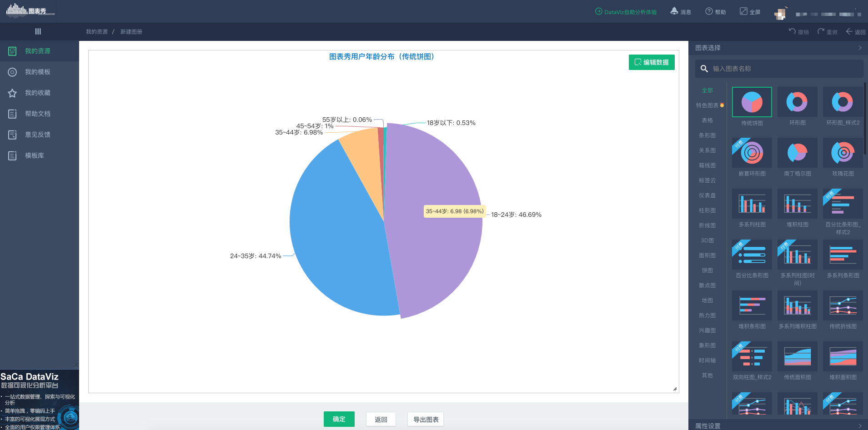Choose the 环形图 donut chart icon
Image resolution: width=868 pixels, height=430 pixels.
[x=797, y=102]
